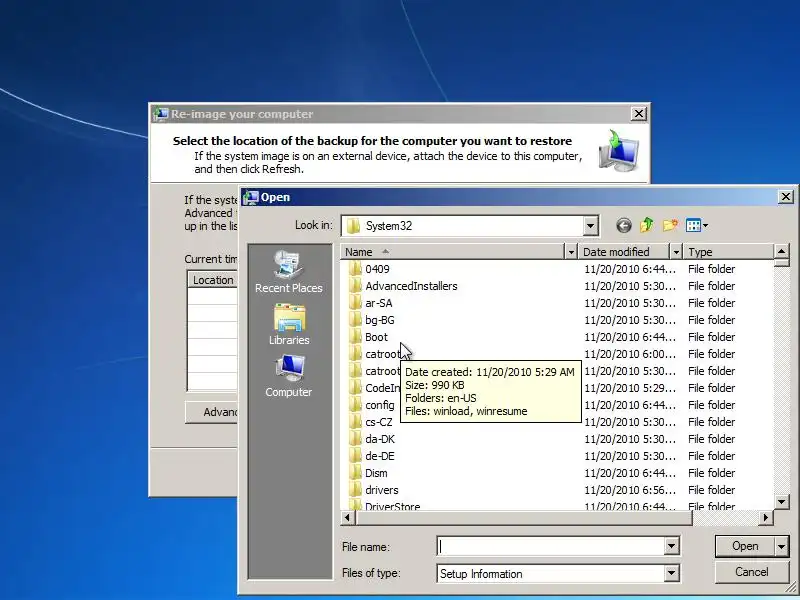Click the drivers folder icon
Viewport: 800px width, 600px height.
(x=355, y=490)
